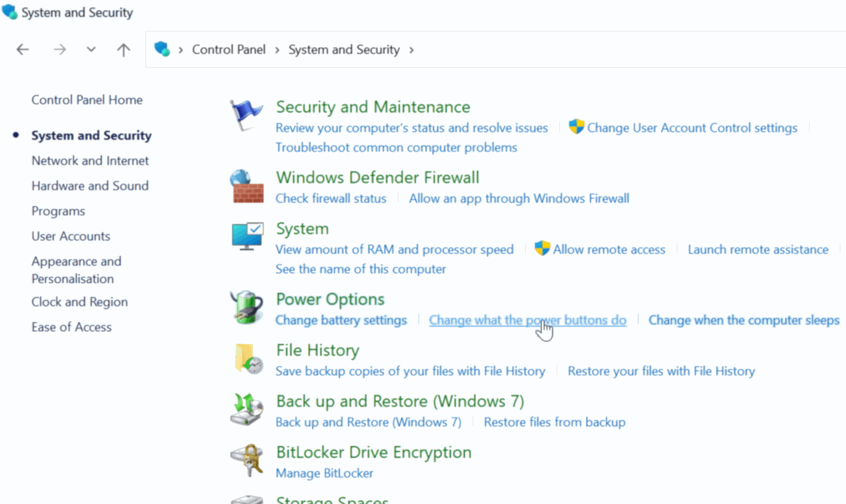Select Hardware and Sound in sidebar

point(90,186)
